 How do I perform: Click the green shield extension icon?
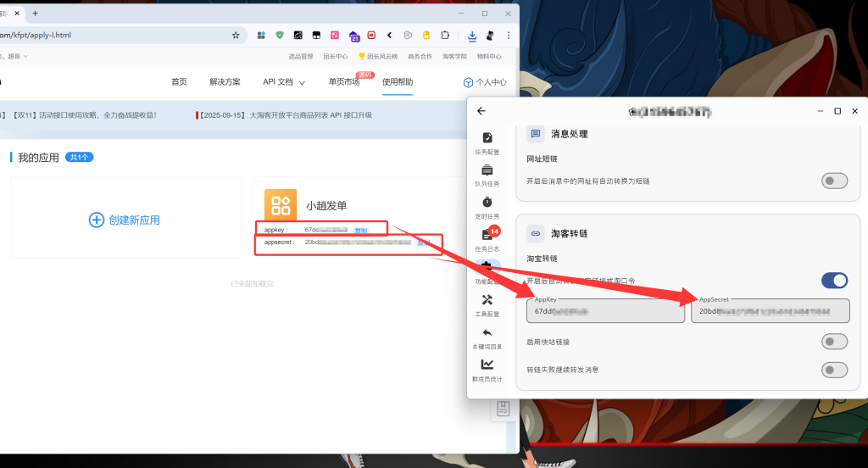280,35
